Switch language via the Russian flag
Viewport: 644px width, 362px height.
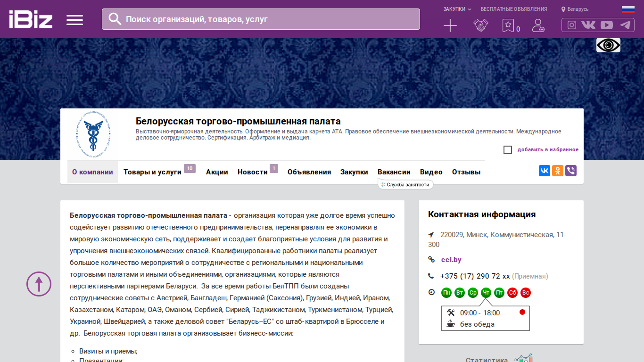point(628,9)
